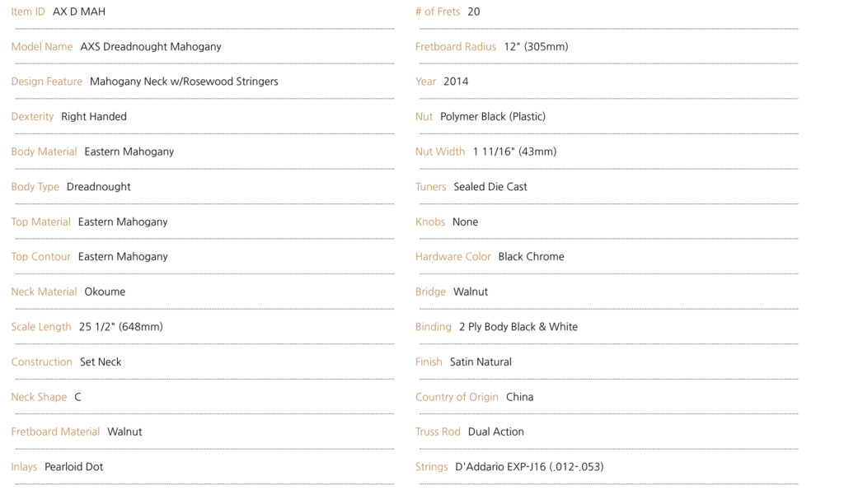This screenshot has width=844, height=504.
Task: Click the Design Feature label
Action: click(47, 82)
